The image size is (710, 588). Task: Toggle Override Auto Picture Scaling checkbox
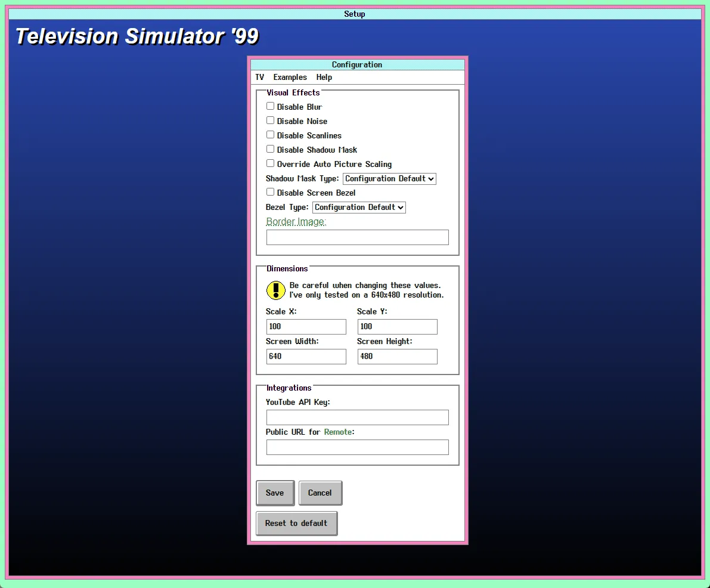point(270,163)
